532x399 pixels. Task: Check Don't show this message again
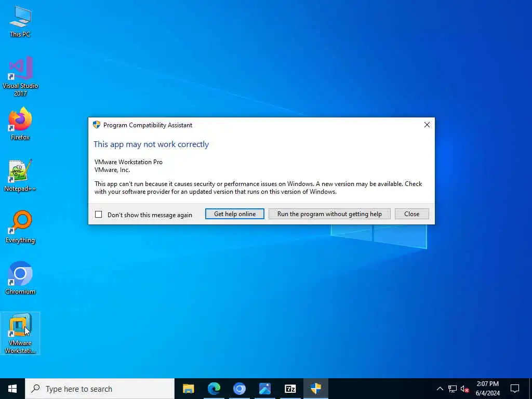tap(98, 215)
